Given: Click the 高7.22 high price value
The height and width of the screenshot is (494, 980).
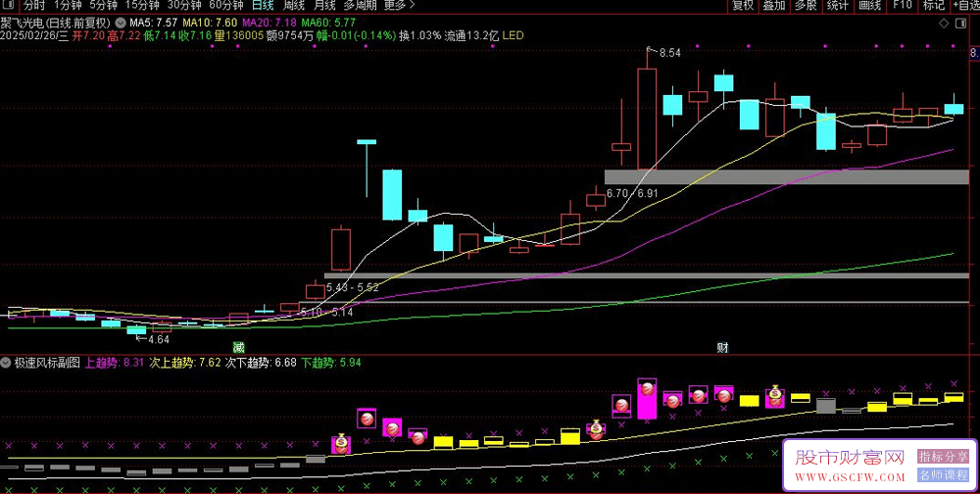Looking at the screenshot, I should point(122,35).
